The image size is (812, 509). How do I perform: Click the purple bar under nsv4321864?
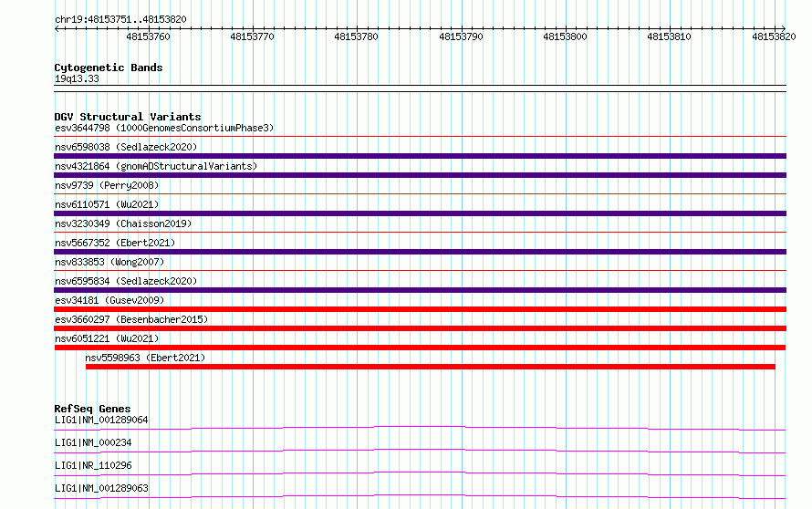pos(420,175)
